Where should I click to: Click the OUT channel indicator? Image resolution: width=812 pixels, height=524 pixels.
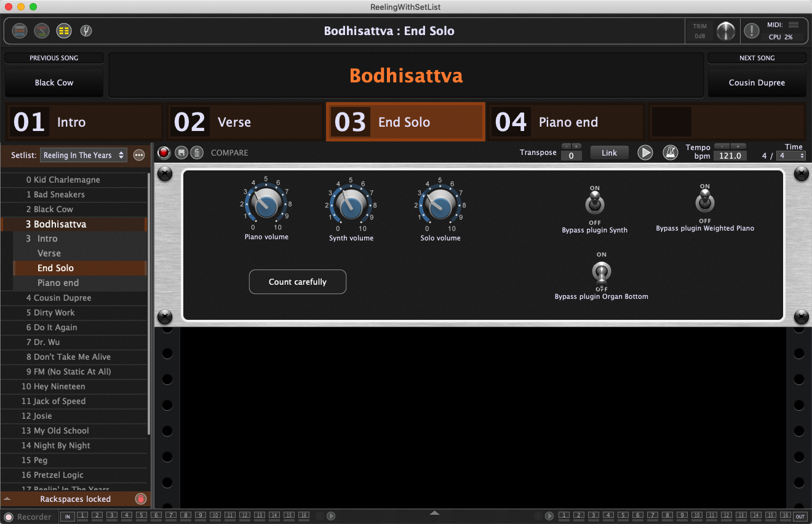coord(800,517)
